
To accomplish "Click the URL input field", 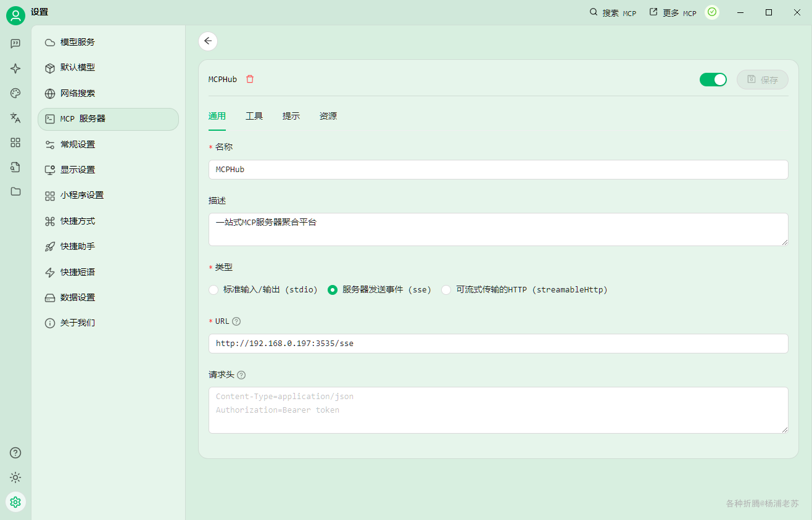I will point(499,344).
